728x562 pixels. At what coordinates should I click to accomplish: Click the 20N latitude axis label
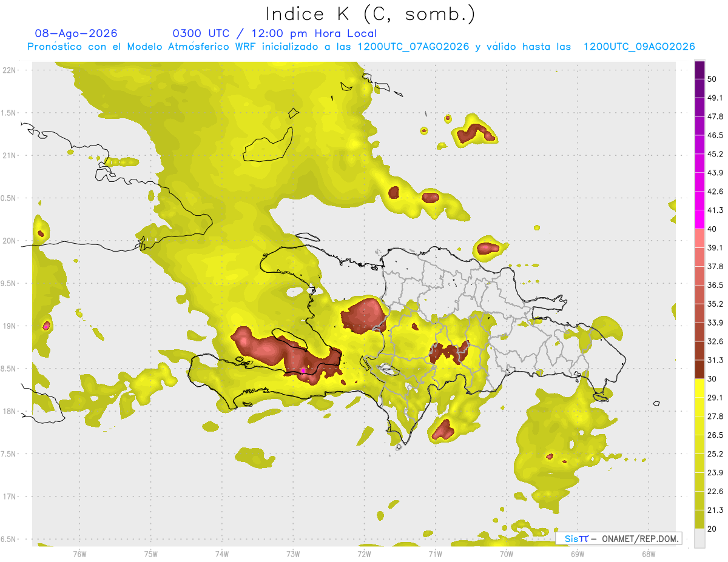[x=8, y=241]
